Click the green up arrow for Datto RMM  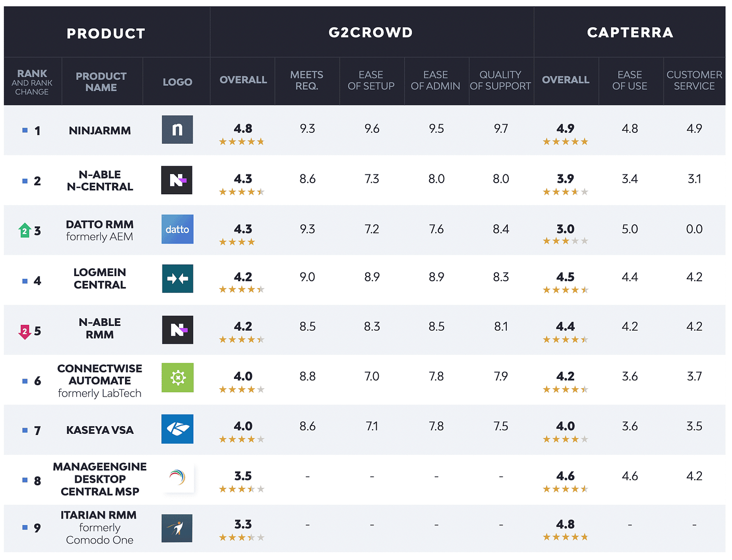pyautogui.click(x=25, y=230)
